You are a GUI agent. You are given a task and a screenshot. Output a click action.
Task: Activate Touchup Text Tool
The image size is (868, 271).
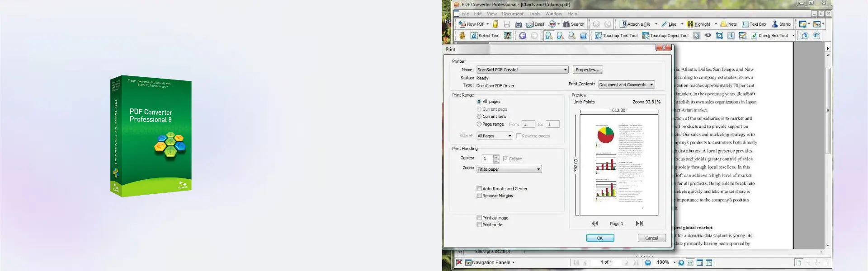pyautogui.click(x=616, y=36)
